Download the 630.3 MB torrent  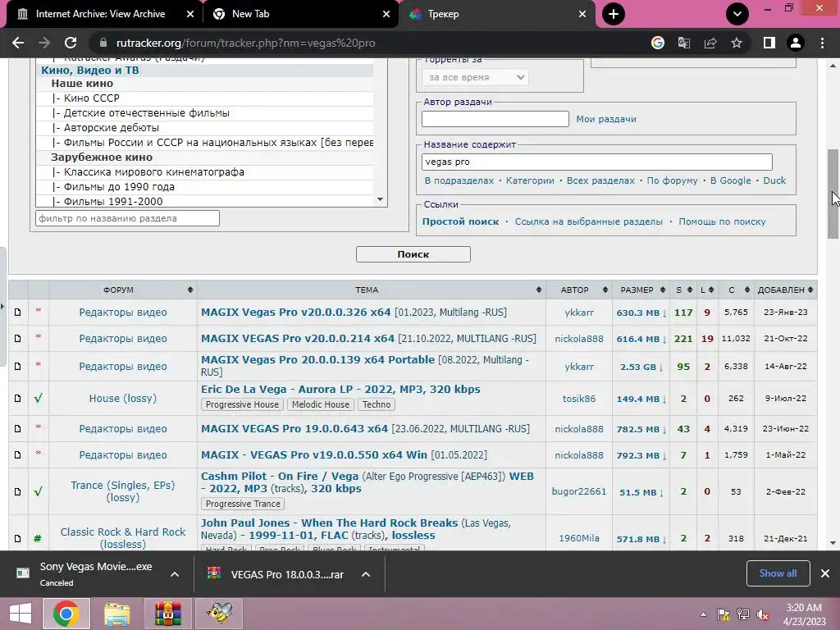click(641, 313)
